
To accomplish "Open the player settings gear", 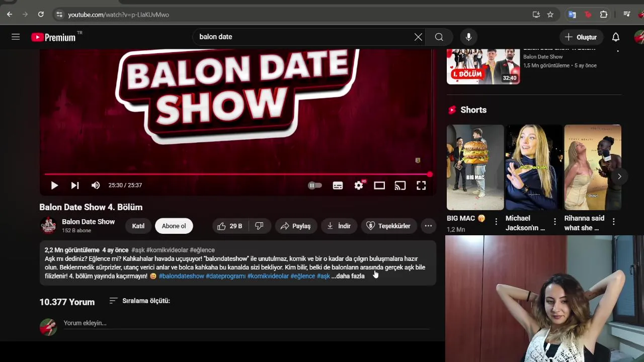I will click(359, 185).
